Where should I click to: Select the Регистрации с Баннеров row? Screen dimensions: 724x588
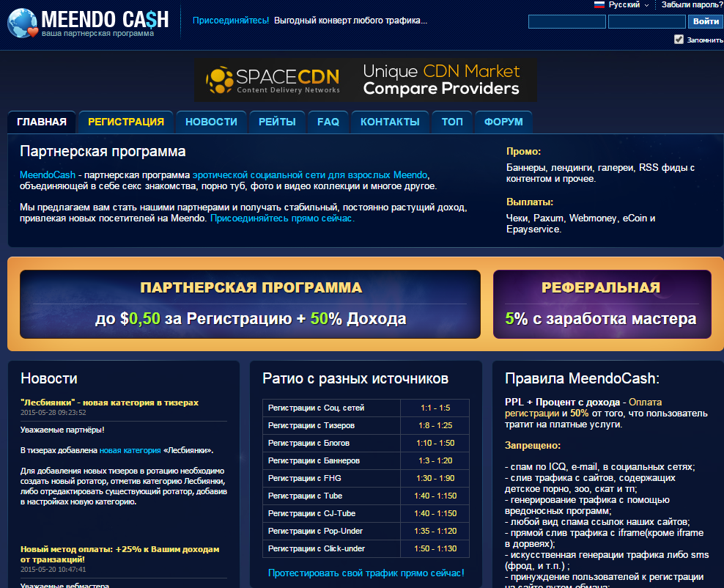[366, 460]
